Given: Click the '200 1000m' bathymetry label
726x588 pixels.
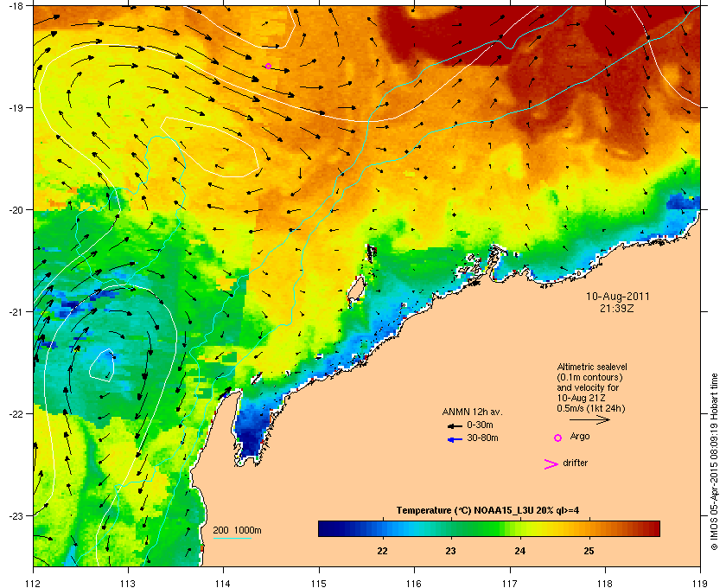Looking at the screenshot, I should 237,530.
